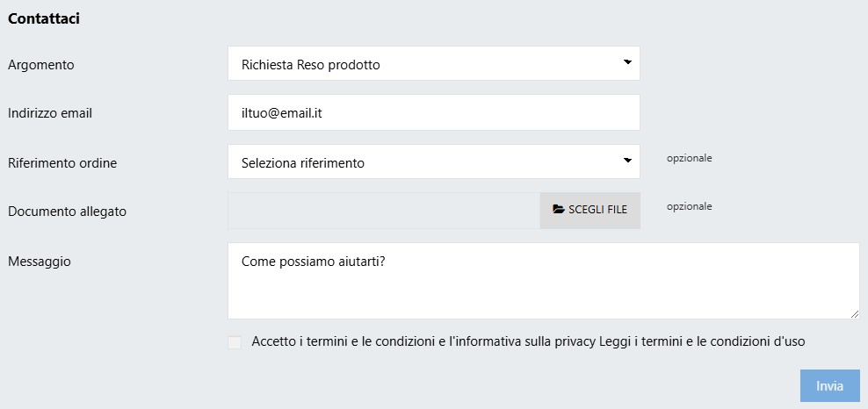Click the Contattaci form heading
The image size is (868, 409).
tap(44, 18)
